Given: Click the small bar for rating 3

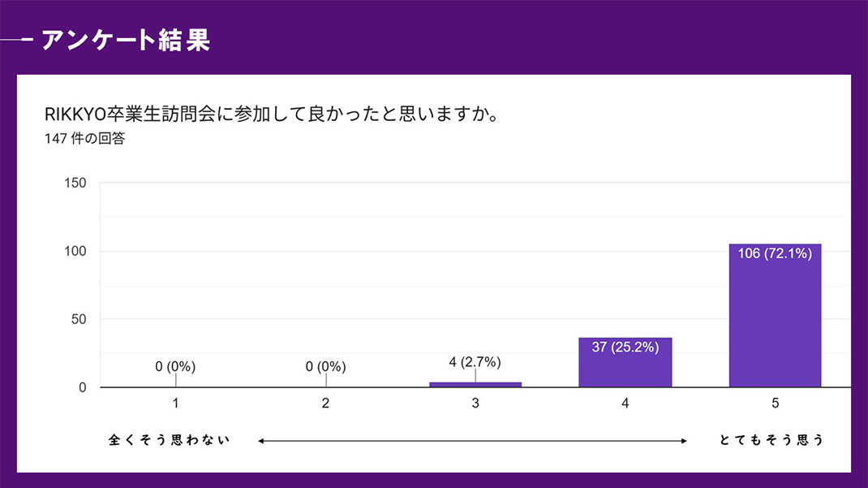Looking at the screenshot, I should click(475, 384).
